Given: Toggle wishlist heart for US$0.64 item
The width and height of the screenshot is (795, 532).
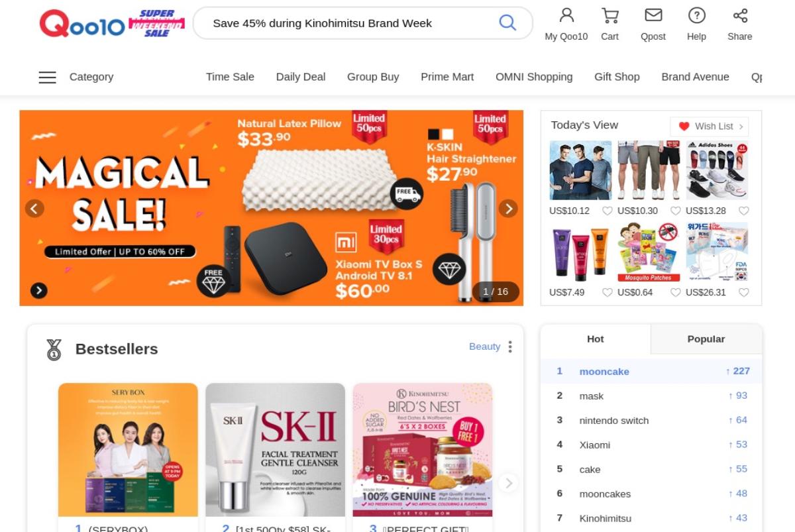Looking at the screenshot, I should tap(675, 292).
